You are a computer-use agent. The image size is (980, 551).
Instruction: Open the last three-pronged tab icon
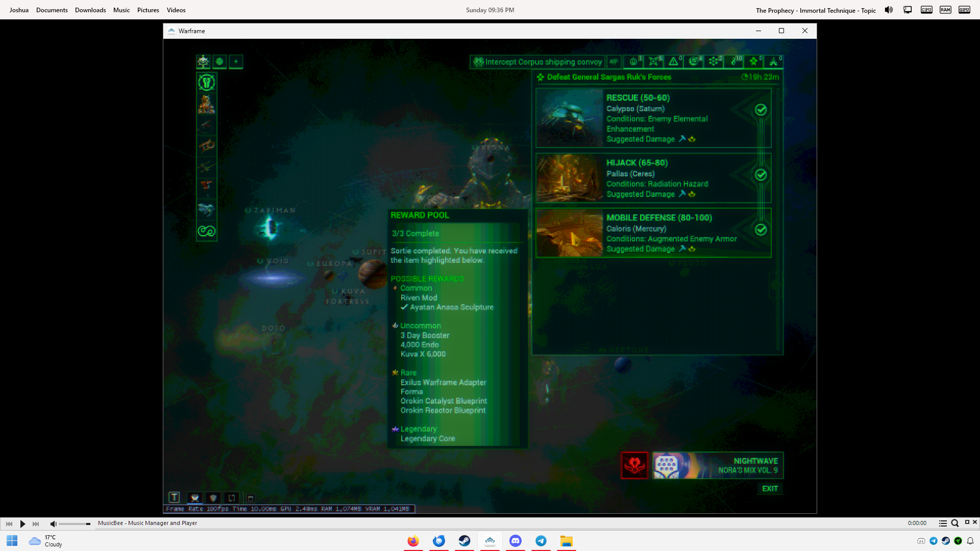click(774, 62)
